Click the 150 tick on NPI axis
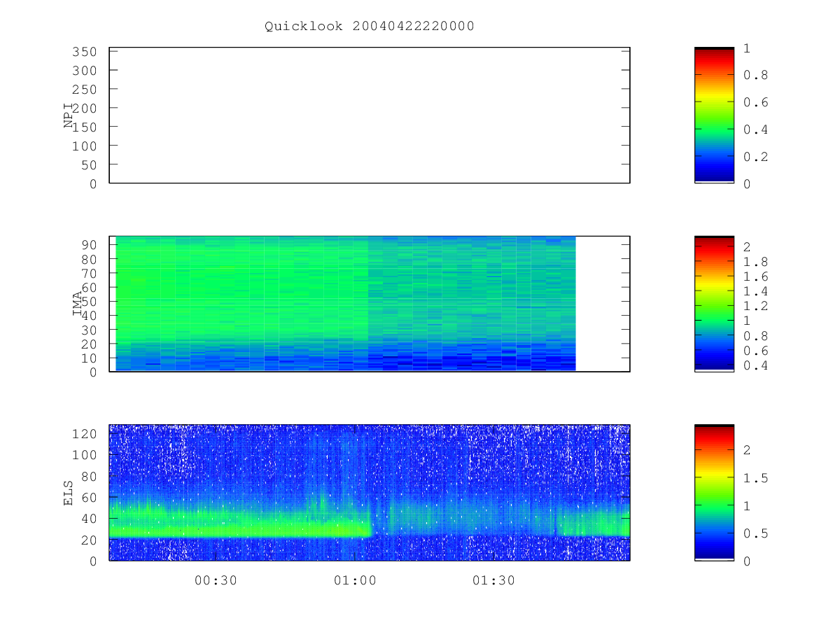Screen dimensions: 840x630 (83, 127)
